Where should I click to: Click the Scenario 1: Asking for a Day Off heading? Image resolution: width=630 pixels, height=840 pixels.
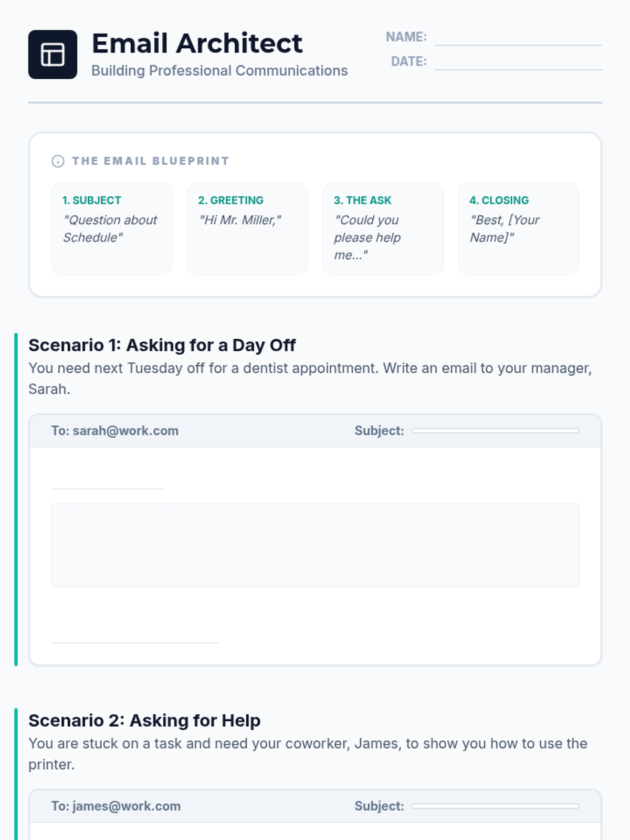coord(162,345)
